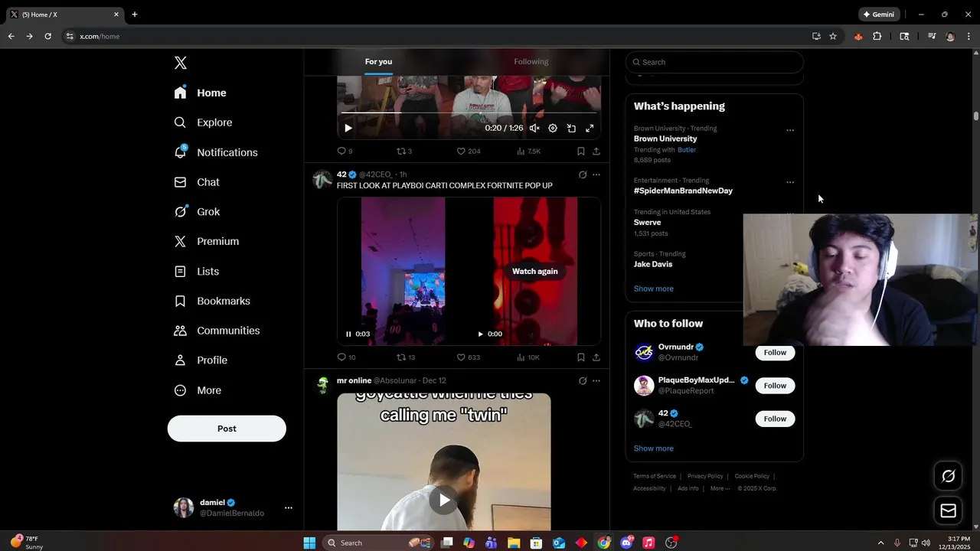Follow PlaqueBoyMaxUpdates account
The image size is (980, 551).
tap(775, 386)
